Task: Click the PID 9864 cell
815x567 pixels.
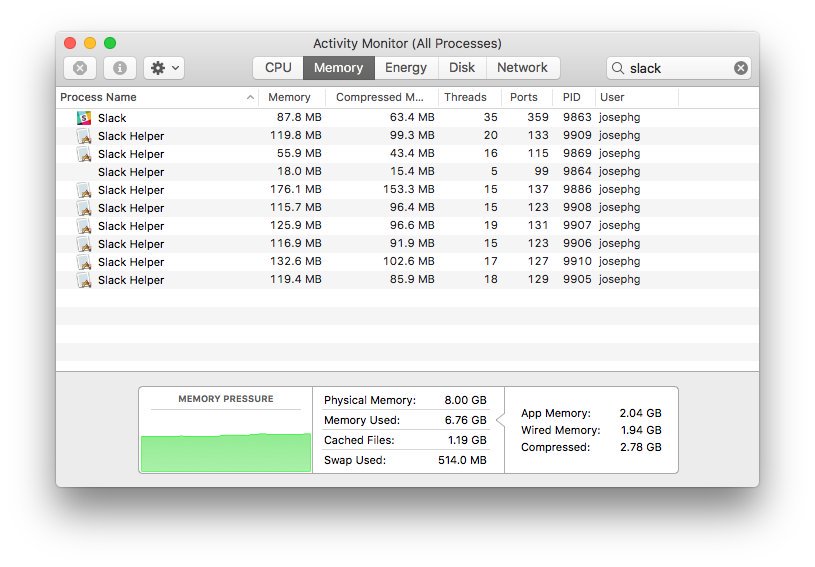Action: click(577, 172)
